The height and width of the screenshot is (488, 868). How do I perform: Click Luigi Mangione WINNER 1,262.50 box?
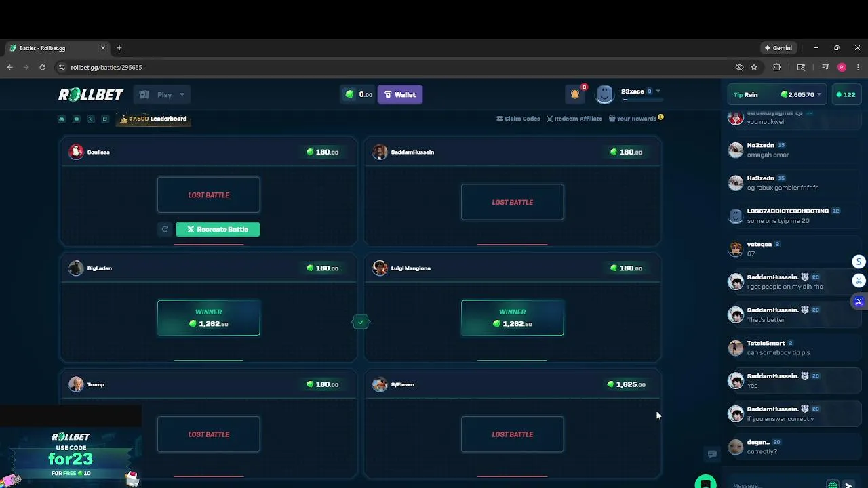pos(512,318)
